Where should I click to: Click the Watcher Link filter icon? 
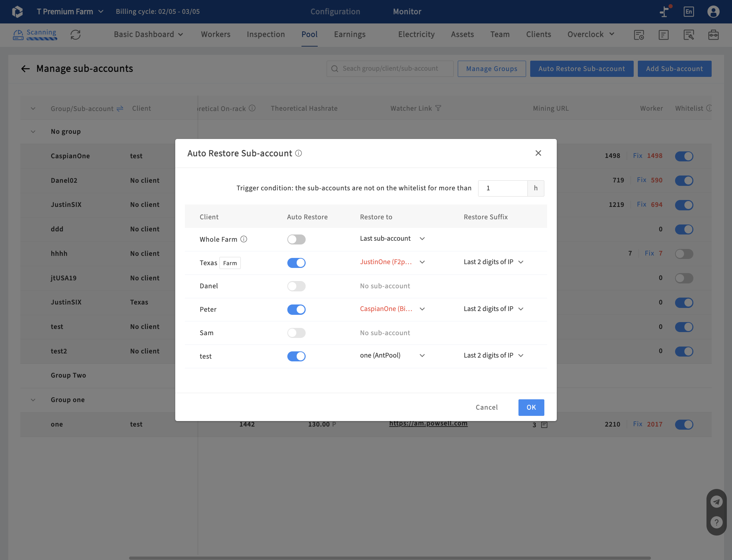438,108
